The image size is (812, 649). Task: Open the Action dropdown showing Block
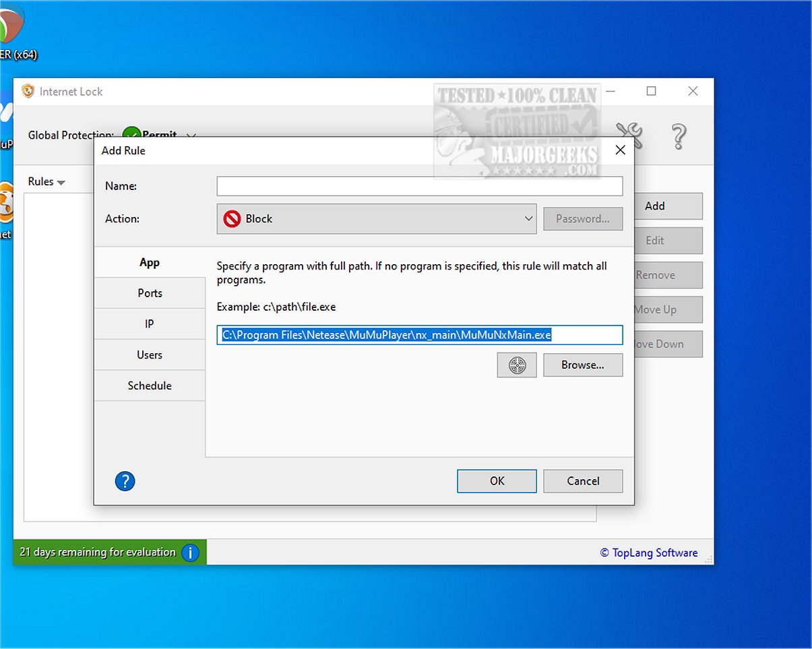377,219
